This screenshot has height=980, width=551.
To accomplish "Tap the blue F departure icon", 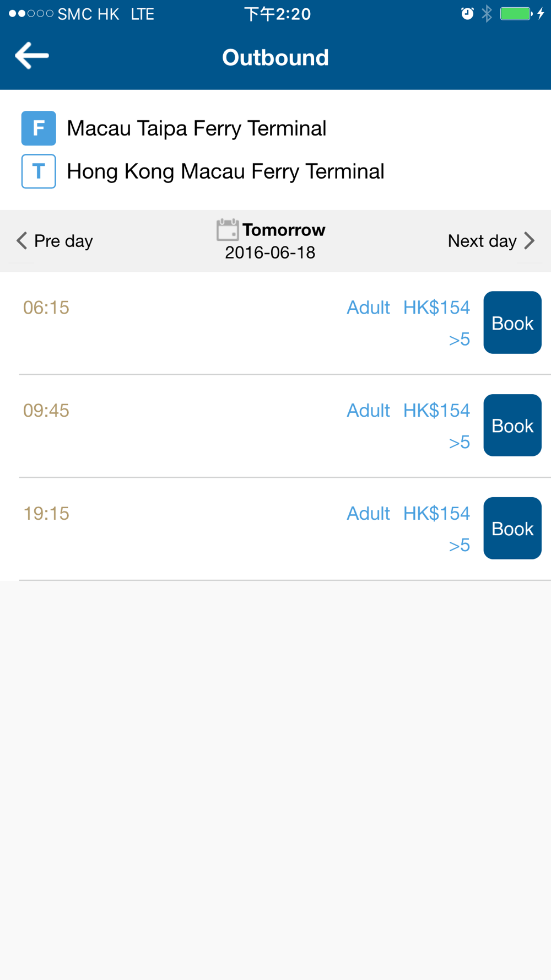I will (x=39, y=128).
